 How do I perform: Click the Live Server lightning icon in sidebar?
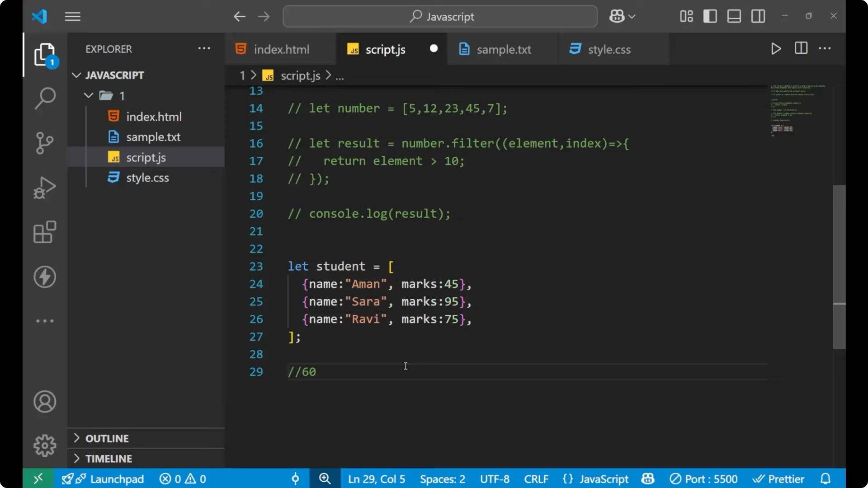[x=44, y=277]
